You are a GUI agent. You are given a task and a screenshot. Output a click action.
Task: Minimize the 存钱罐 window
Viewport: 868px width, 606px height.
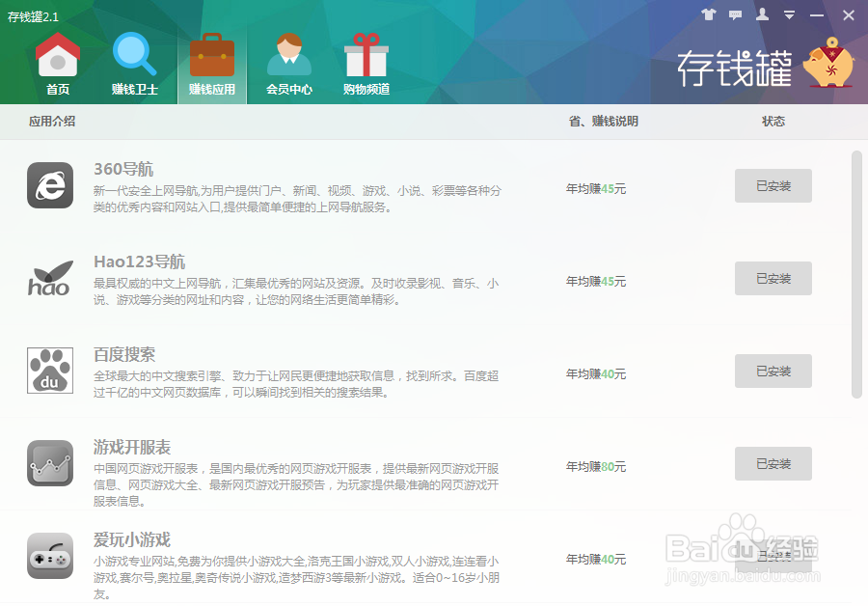pyautogui.click(x=817, y=15)
